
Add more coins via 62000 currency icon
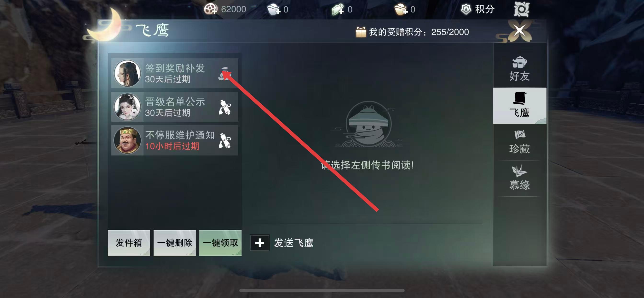pyautogui.click(x=211, y=9)
